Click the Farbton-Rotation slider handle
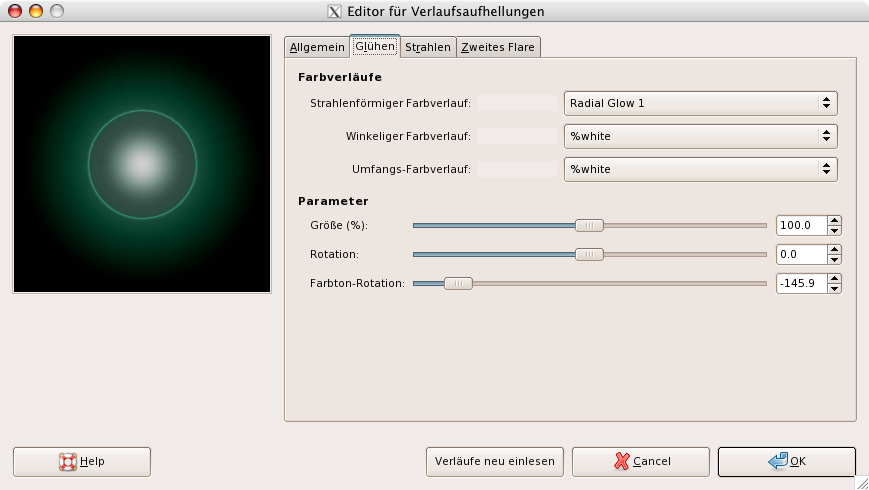869x490 pixels. (x=458, y=284)
